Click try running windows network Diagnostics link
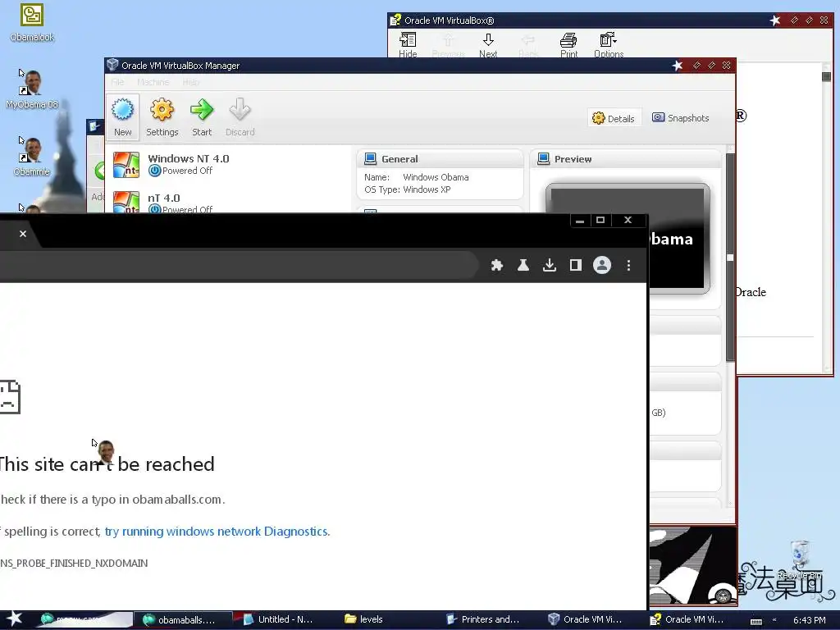840x630 pixels. [x=217, y=532]
